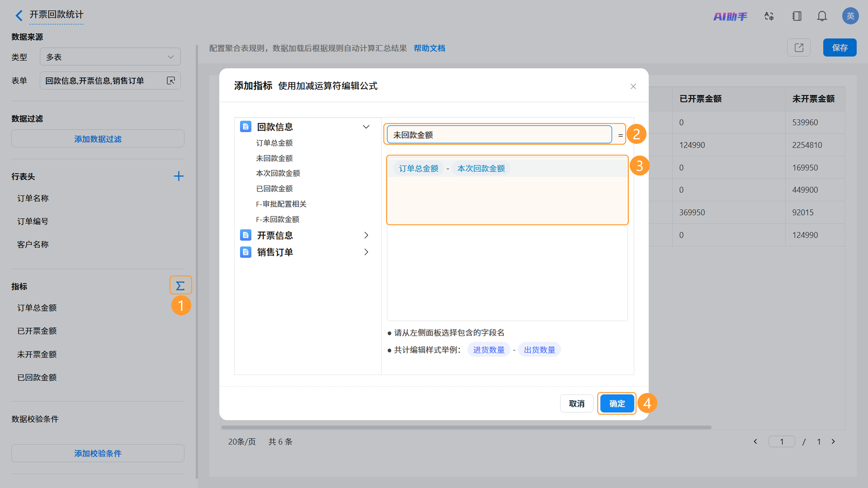Click the 出货数量 example tag

coord(539,349)
